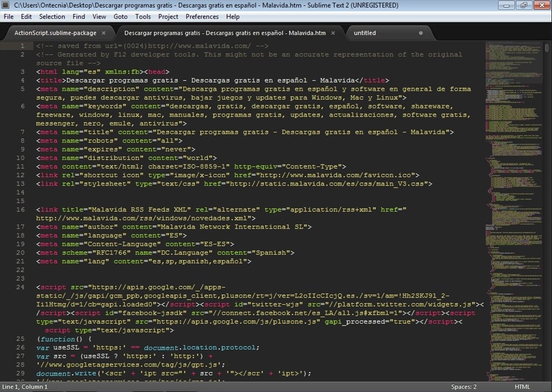Open the Goto menu
This screenshot has width=552, height=392.
click(x=120, y=17)
